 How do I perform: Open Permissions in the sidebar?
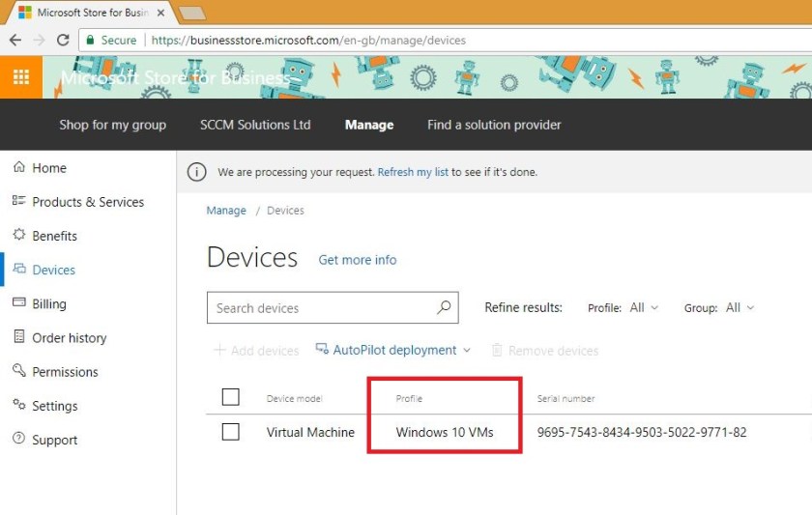65,372
